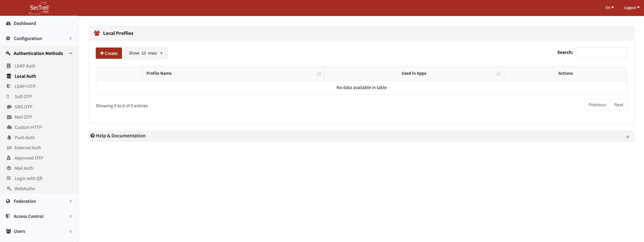This screenshot has width=644, height=242.
Task: Go to the Next table page
Action: click(x=618, y=105)
